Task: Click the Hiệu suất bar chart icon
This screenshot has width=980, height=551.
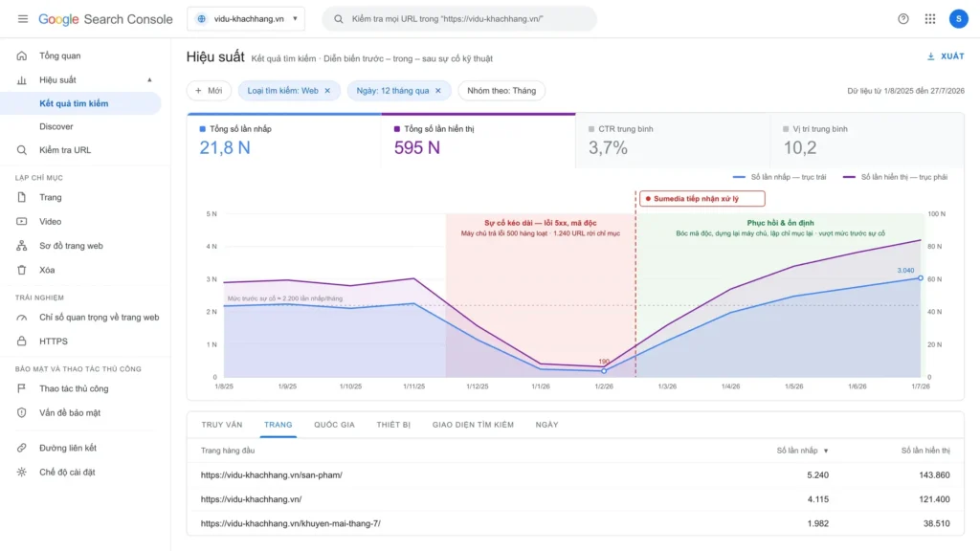Action: coord(22,80)
